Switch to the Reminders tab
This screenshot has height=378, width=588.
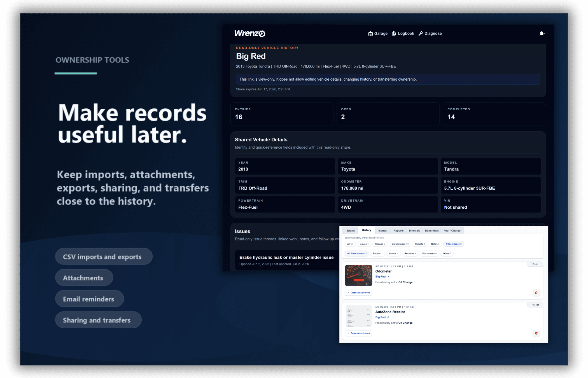coord(432,230)
